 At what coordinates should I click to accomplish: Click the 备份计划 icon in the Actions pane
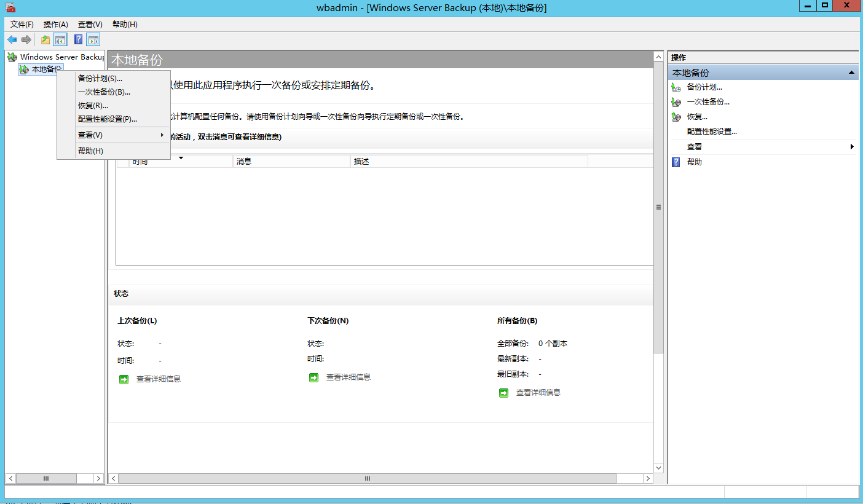677,87
